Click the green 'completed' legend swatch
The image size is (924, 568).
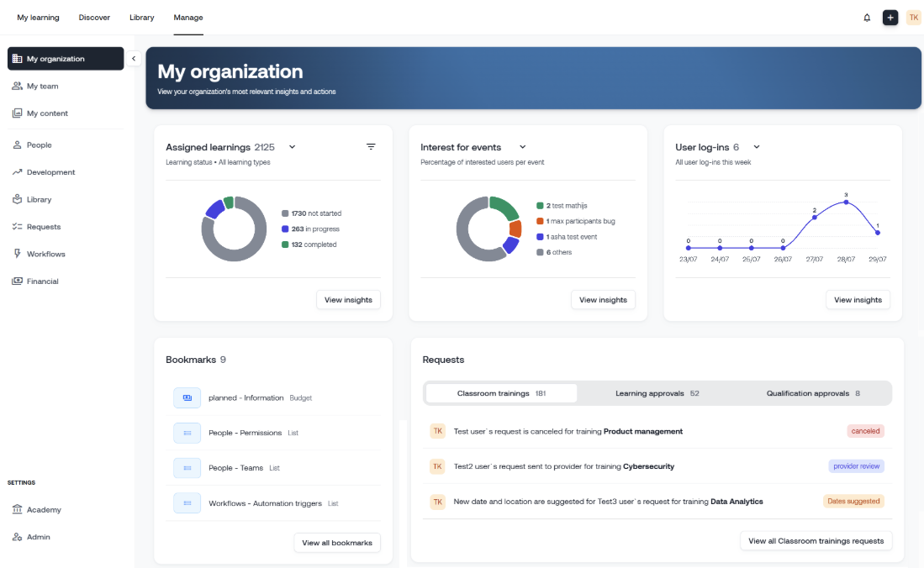click(x=285, y=245)
